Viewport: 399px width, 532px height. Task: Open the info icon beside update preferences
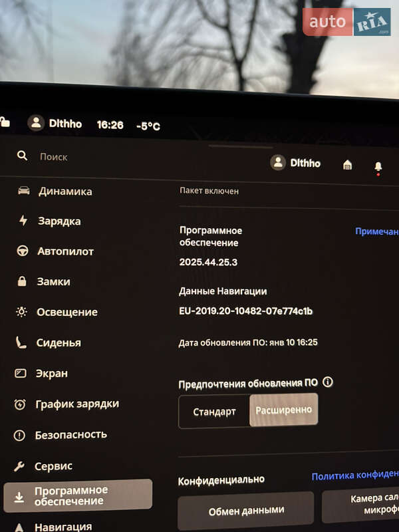tap(327, 382)
